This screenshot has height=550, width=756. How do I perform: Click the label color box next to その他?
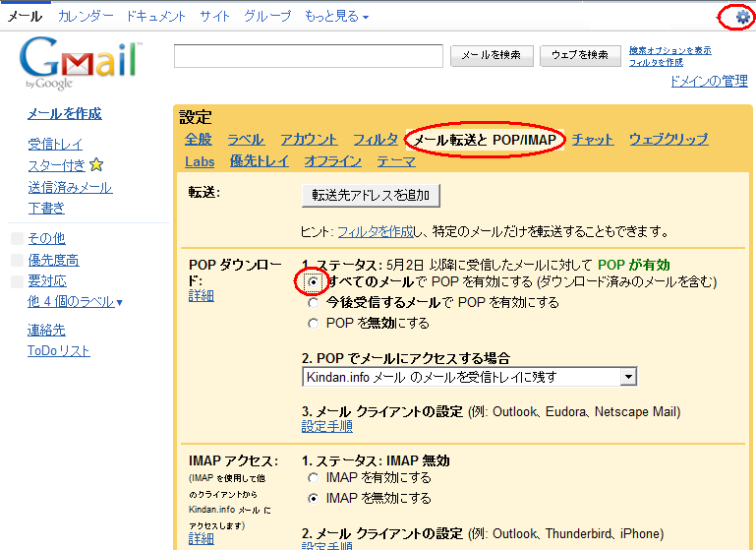(17, 238)
